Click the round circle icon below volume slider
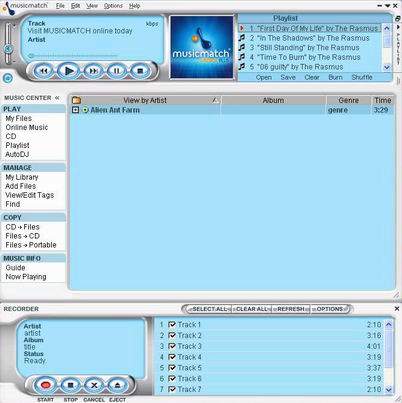 click(8, 78)
